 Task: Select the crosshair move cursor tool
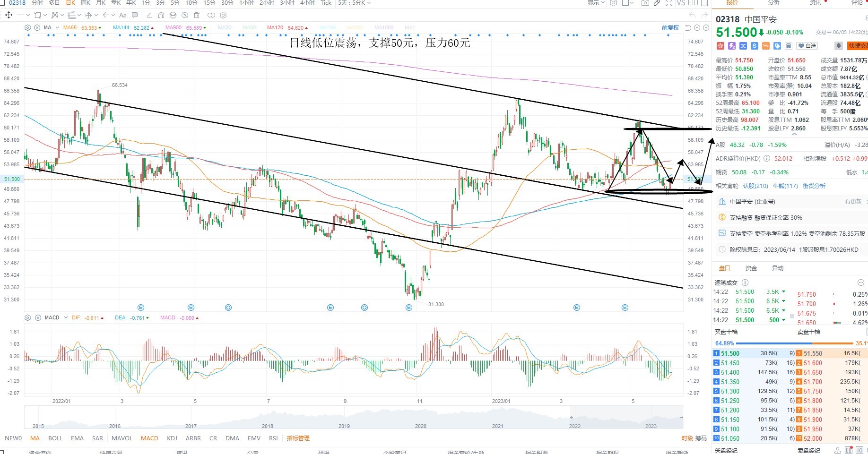click(x=9, y=15)
